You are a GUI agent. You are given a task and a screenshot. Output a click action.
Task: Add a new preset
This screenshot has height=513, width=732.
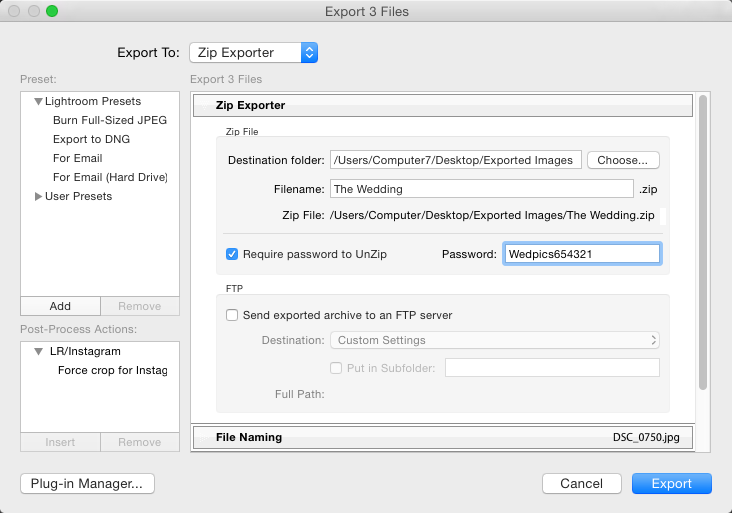click(x=60, y=306)
